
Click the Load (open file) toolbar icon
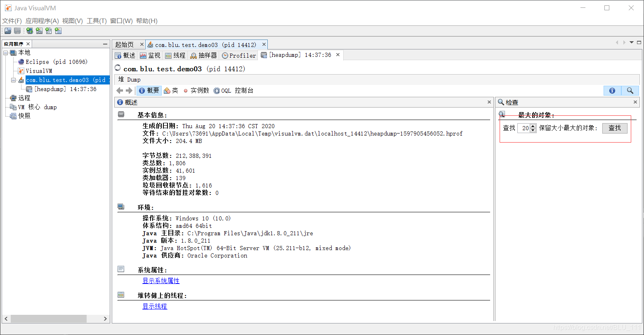8,31
